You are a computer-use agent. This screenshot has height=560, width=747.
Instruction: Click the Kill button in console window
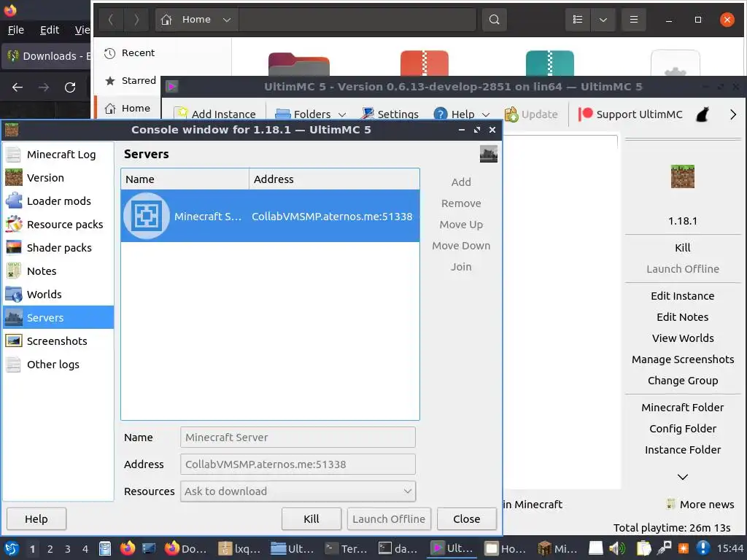(x=311, y=518)
